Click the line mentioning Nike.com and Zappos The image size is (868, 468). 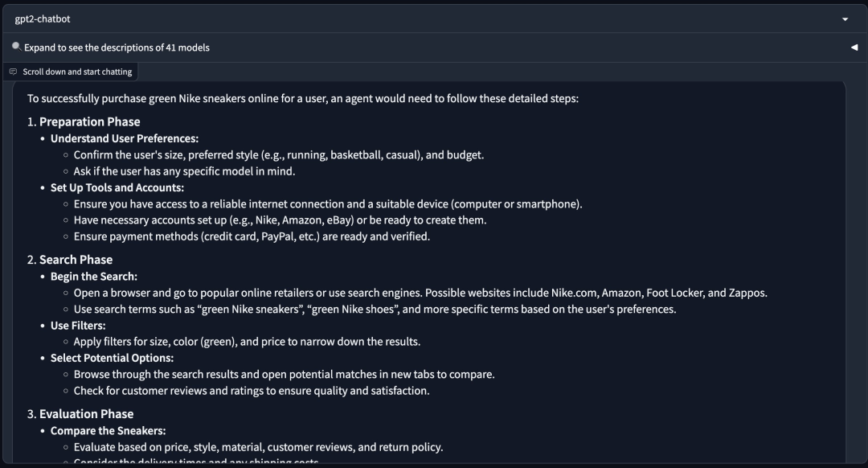click(x=420, y=293)
